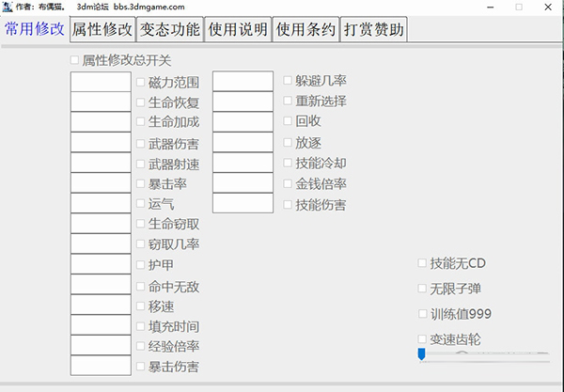Viewport: 564px width, 392px height.
Task: Click the 变速齿轮 speed slider handle
Action: coord(421,354)
